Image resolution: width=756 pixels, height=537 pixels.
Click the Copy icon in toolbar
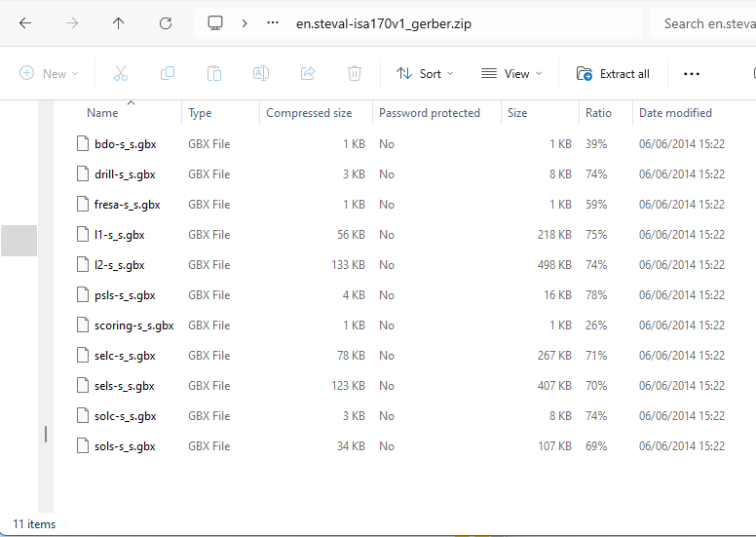[x=168, y=73]
